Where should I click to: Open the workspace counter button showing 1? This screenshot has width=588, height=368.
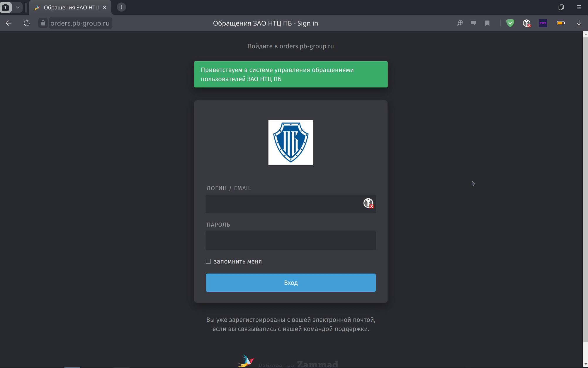point(6,7)
